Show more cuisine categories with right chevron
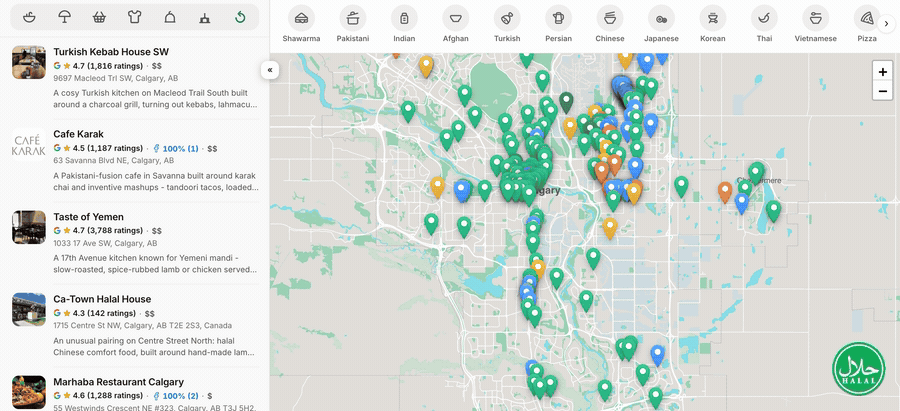The image size is (900, 411). (x=887, y=24)
